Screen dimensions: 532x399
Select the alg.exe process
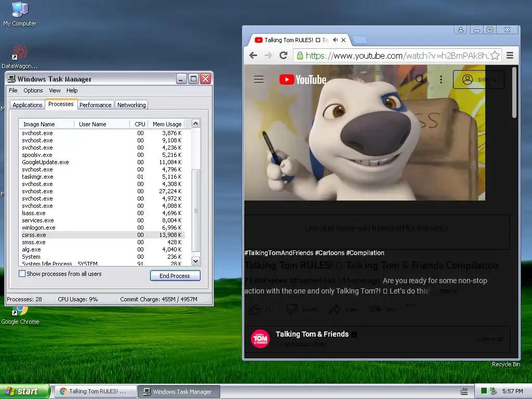(x=102, y=249)
